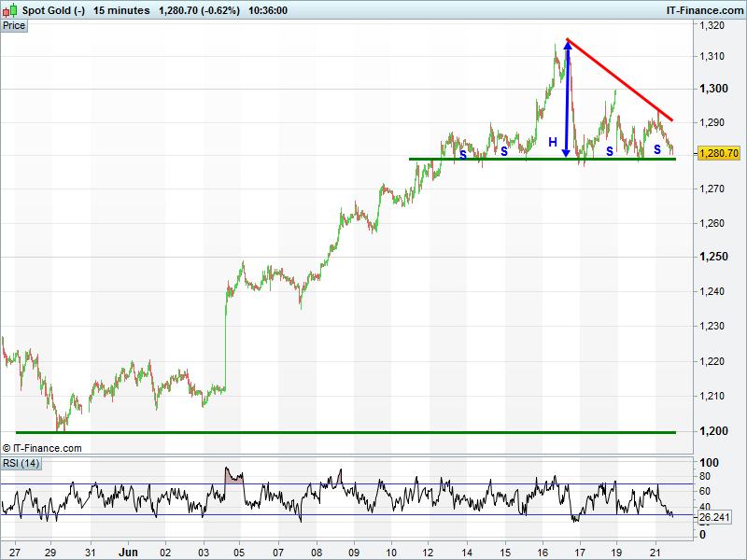
Task: Click the 1,240 price axis label
Action: (x=712, y=291)
